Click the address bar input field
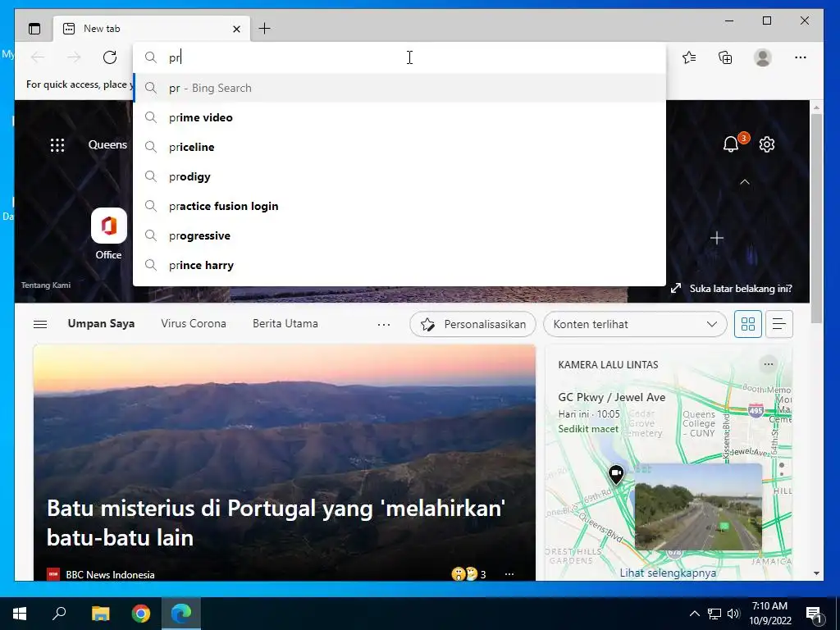The image size is (840, 630). tap(399, 57)
